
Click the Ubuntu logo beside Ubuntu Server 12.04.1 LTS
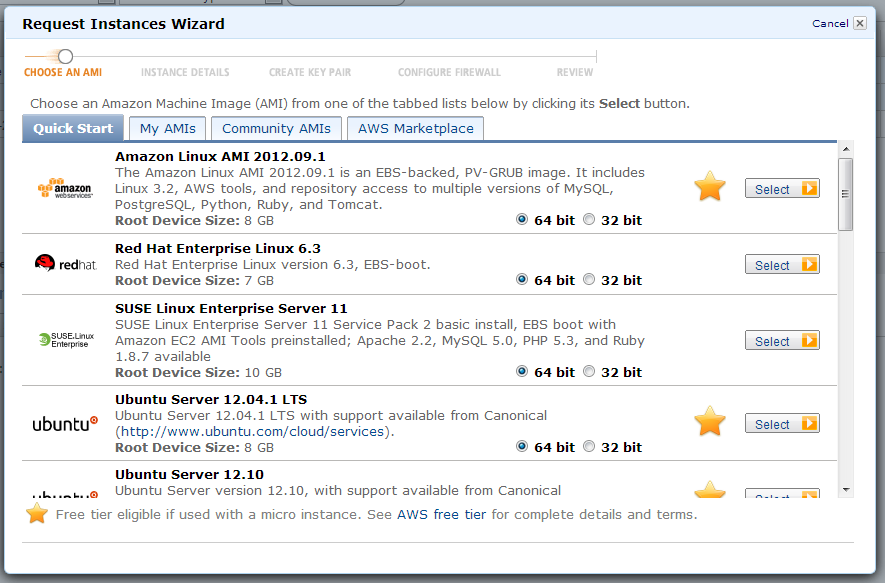pyautogui.click(x=65, y=424)
